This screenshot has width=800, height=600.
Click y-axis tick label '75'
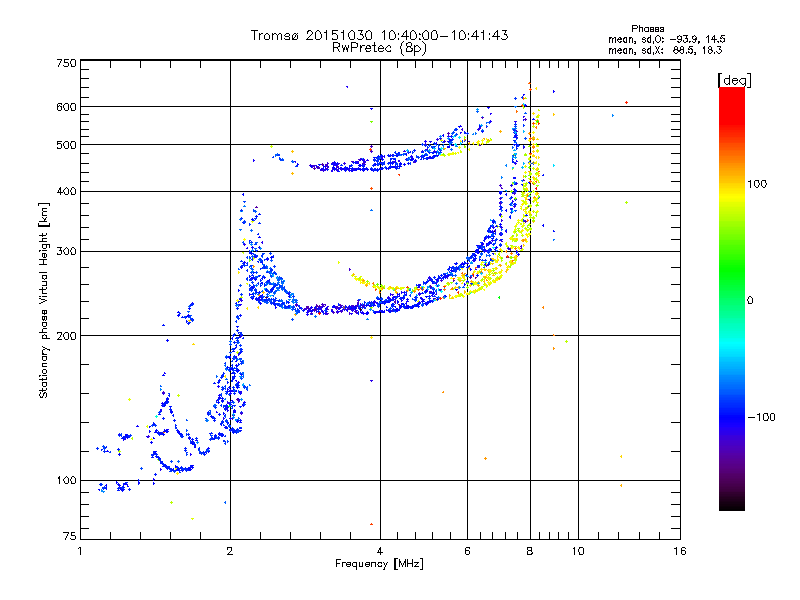(x=70, y=536)
